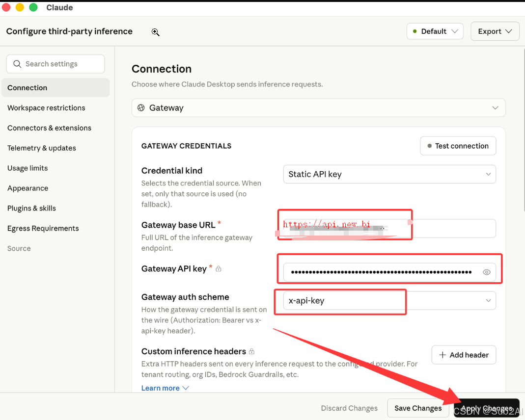The height and width of the screenshot is (420, 525).
Task: Open the Credential kind Static API key dropdown
Action: (x=389, y=174)
